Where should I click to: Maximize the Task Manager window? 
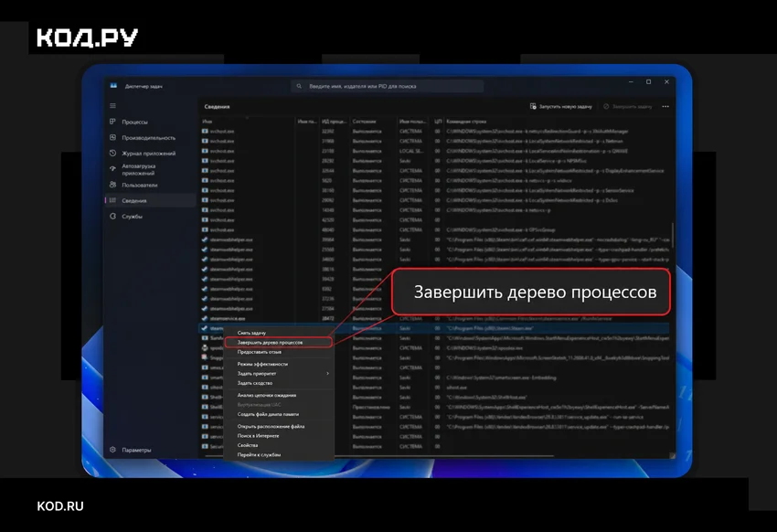coord(649,81)
